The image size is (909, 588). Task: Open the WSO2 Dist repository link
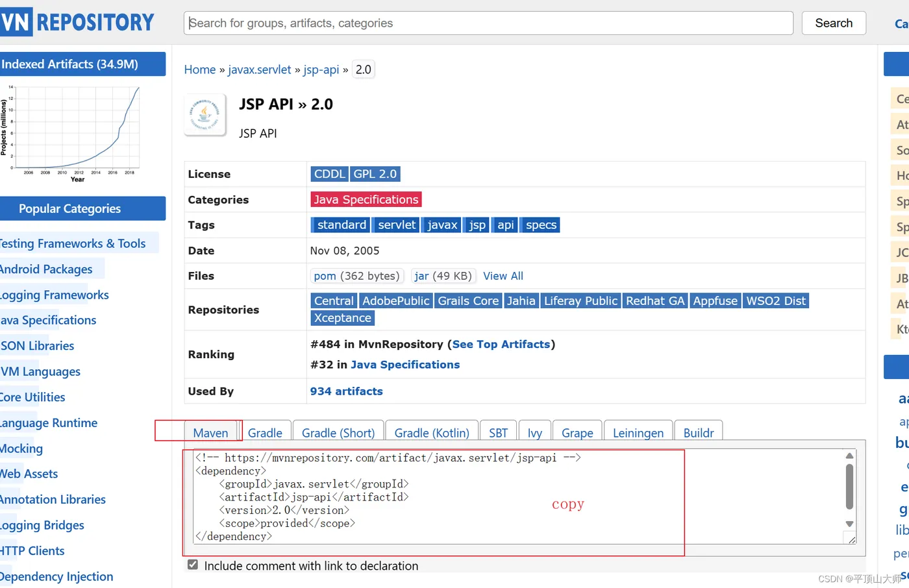point(776,300)
